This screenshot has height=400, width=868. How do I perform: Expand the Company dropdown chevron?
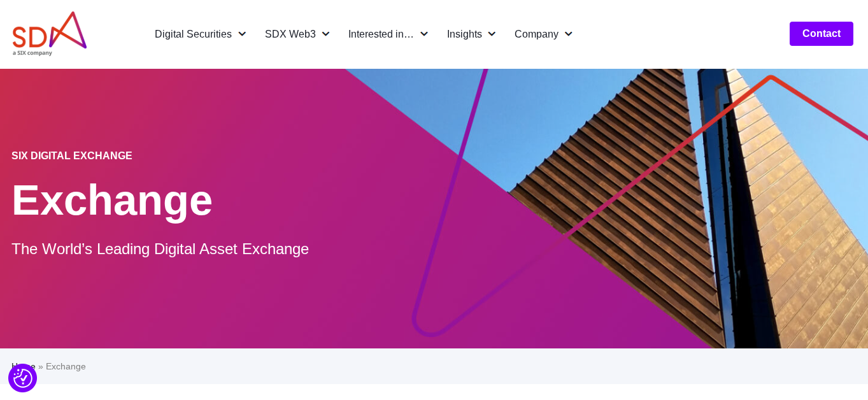click(x=569, y=34)
